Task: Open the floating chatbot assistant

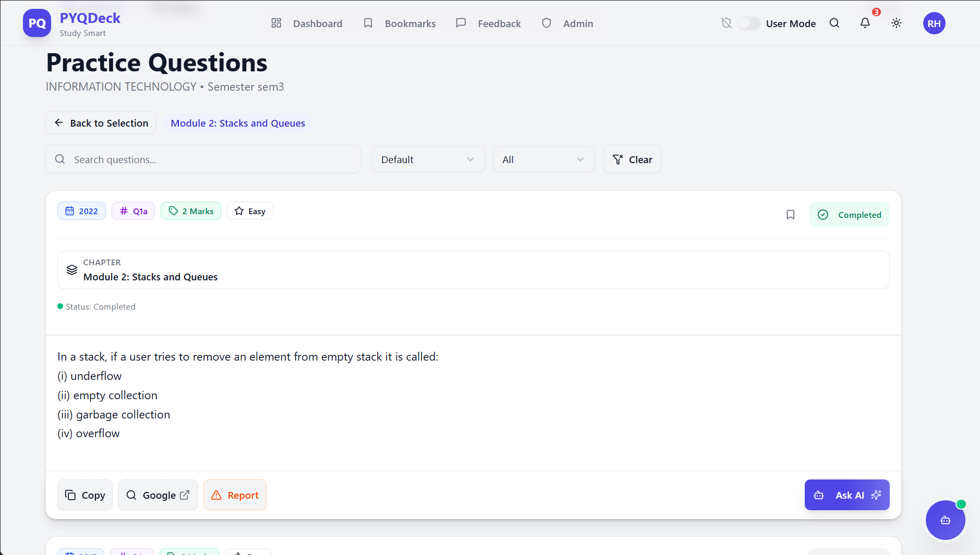Action: [x=945, y=520]
